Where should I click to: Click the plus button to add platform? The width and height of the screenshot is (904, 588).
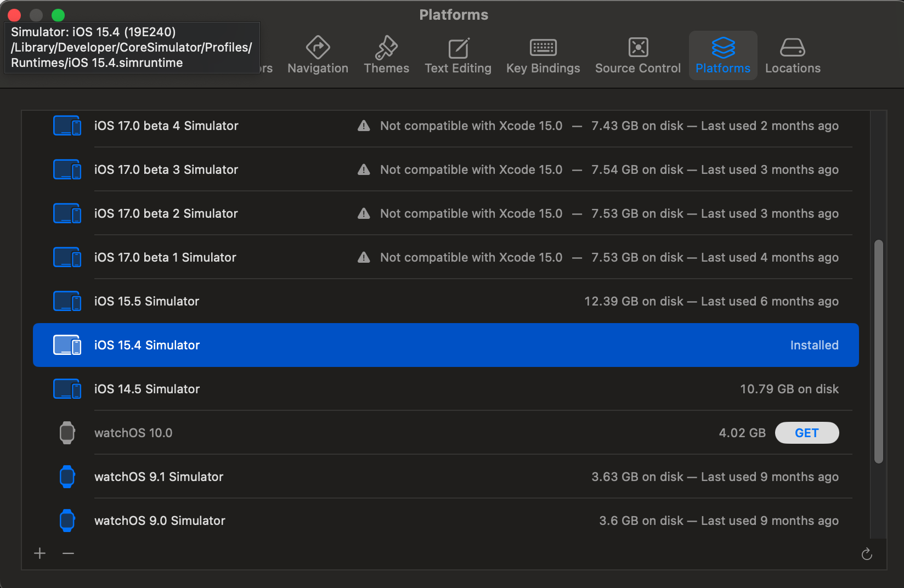(x=39, y=553)
